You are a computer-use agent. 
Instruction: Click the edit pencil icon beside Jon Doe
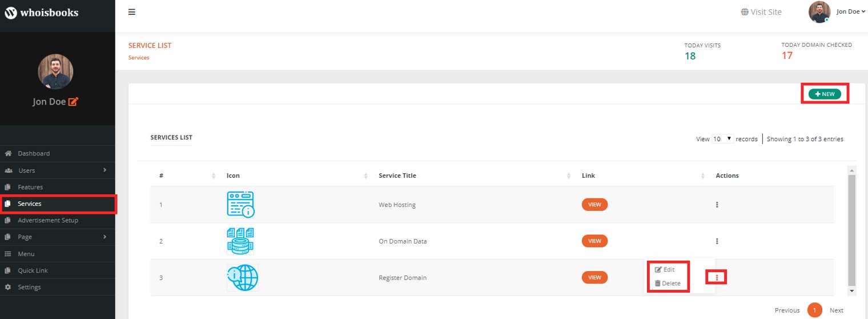pyautogui.click(x=73, y=102)
